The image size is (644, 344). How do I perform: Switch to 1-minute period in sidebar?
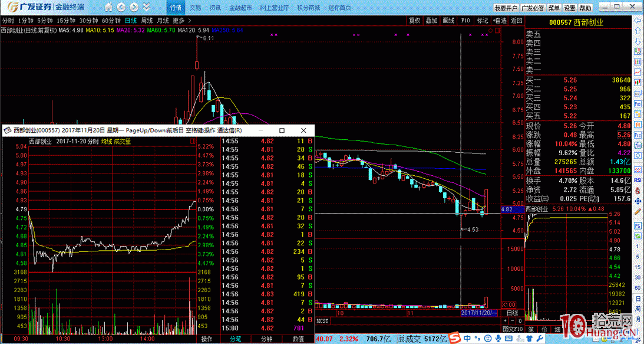coord(638,247)
